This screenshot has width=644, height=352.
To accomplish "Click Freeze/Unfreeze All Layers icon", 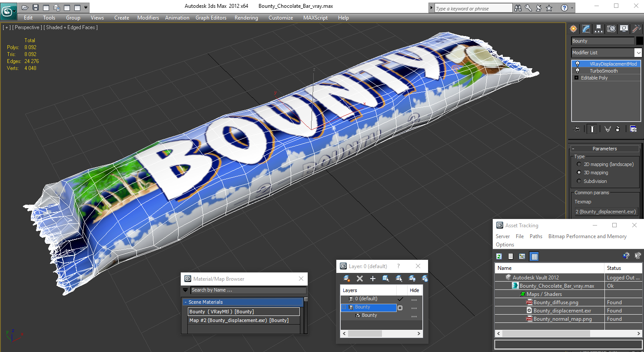I will (425, 279).
